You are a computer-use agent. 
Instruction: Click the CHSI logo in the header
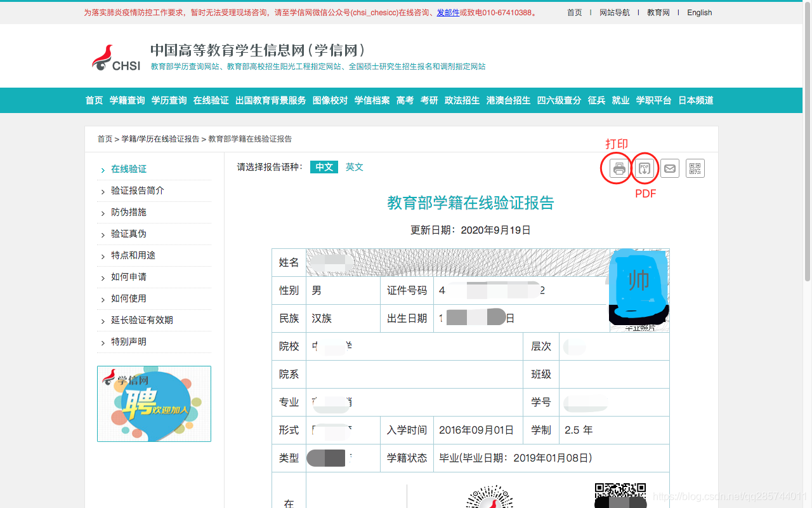pyautogui.click(x=116, y=58)
